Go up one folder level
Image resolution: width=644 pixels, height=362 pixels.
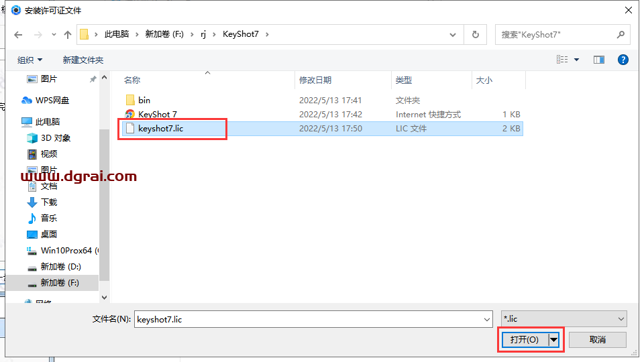point(68,35)
